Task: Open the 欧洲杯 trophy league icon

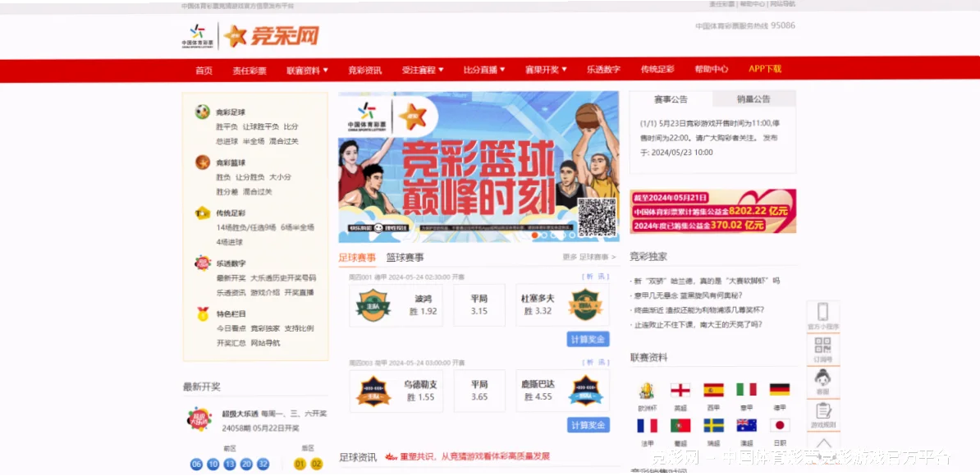Action: tap(646, 391)
